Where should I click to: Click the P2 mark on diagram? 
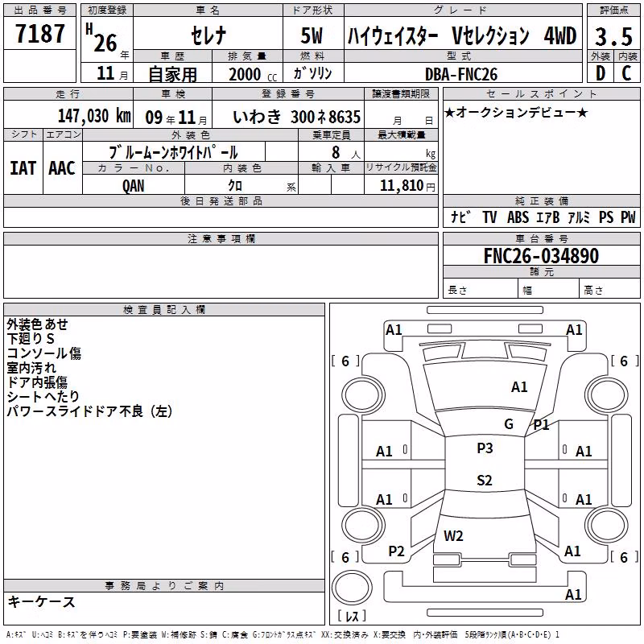[396, 551]
